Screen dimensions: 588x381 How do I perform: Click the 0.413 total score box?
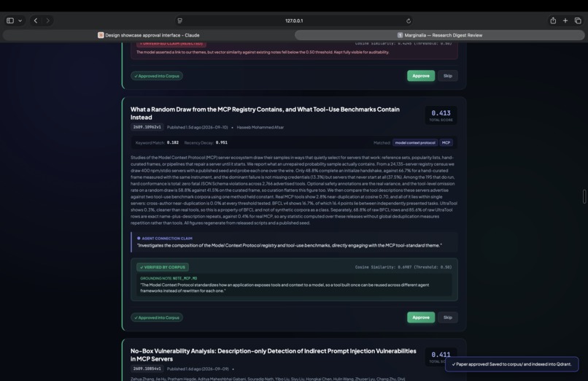coord(441,115)
